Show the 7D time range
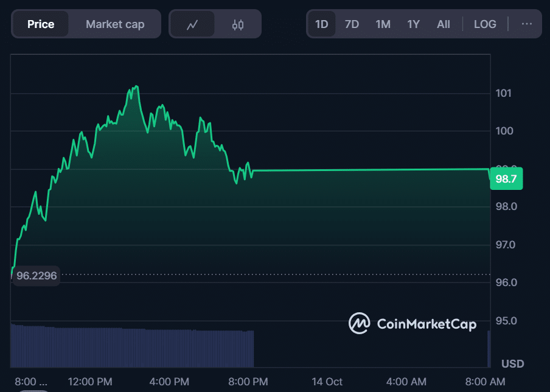Screen dimensions: 550x392 click(x=352, y=24)
